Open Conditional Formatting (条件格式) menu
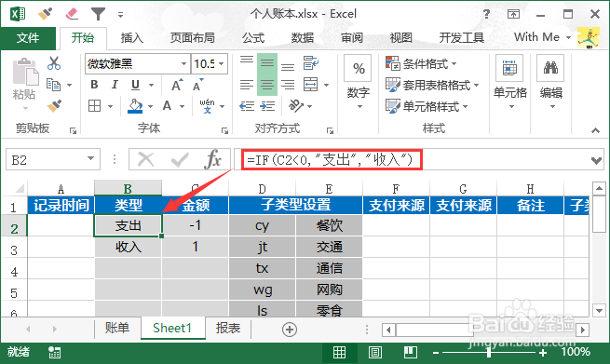Image resolution: width=610 pixels, height=364 pixels. (421, 63)
